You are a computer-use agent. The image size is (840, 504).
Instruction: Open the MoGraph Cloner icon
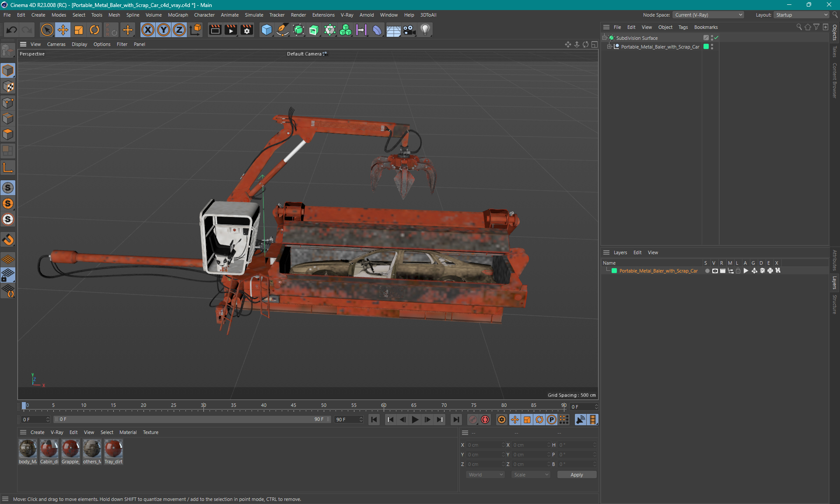346,30
